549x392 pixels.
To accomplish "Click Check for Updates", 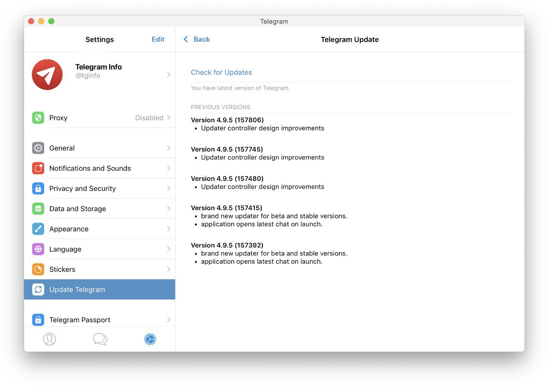I will tap(221, 72).
